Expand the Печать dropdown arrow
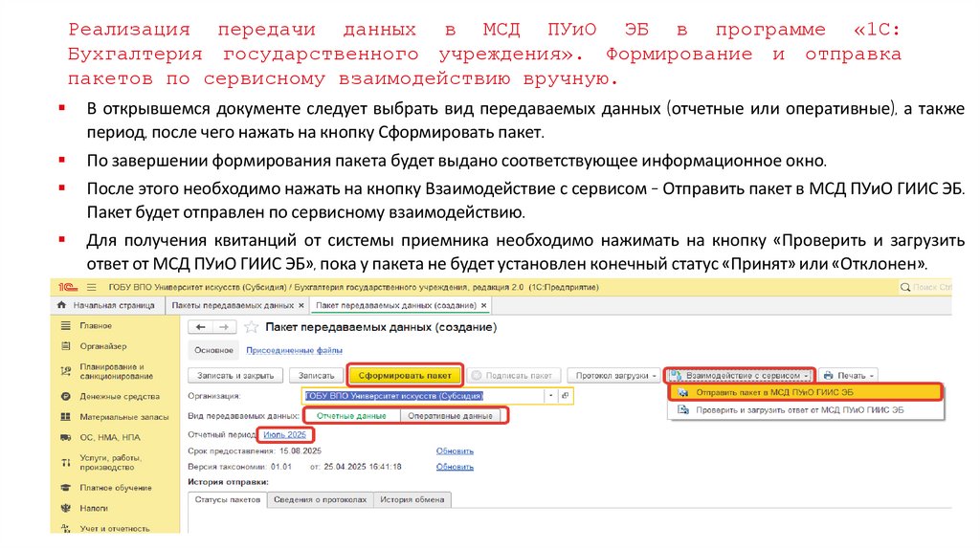 (x=872, y=376)
